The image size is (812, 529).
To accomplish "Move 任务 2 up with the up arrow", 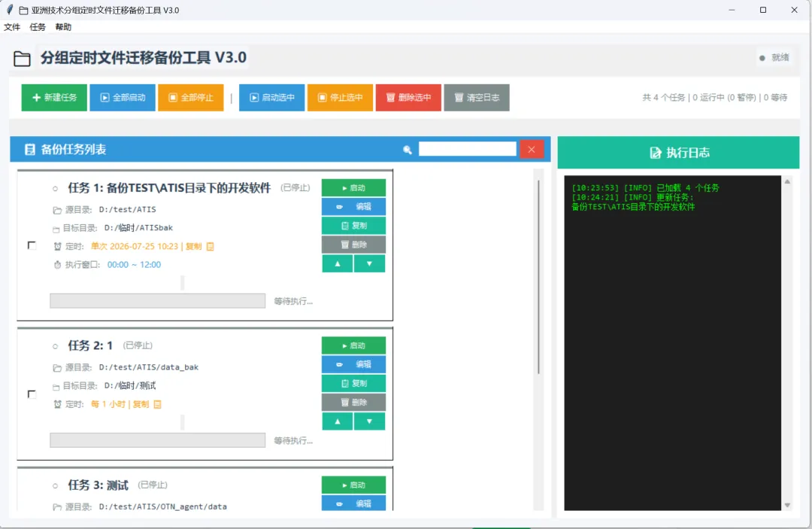I will [338, 421].
